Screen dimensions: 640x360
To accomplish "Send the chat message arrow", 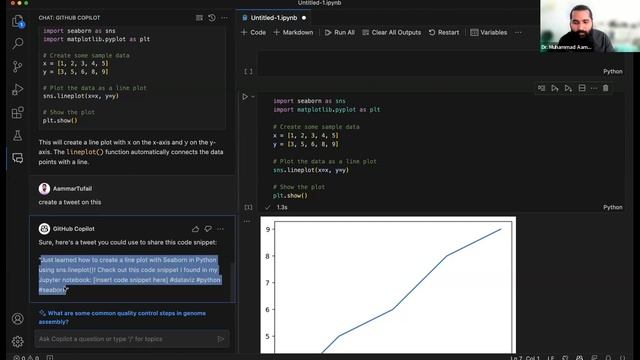I will (x=221, y=339).
